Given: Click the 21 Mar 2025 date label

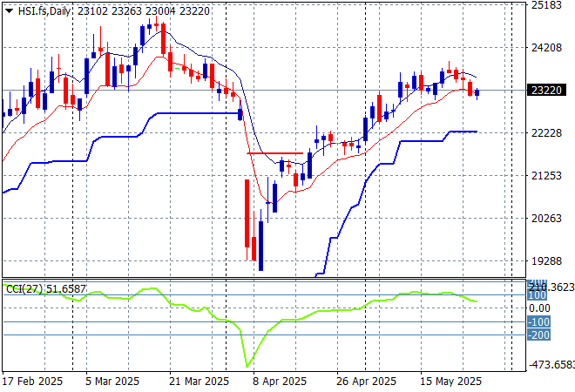Looking at the screenshot, I should 199,382.
